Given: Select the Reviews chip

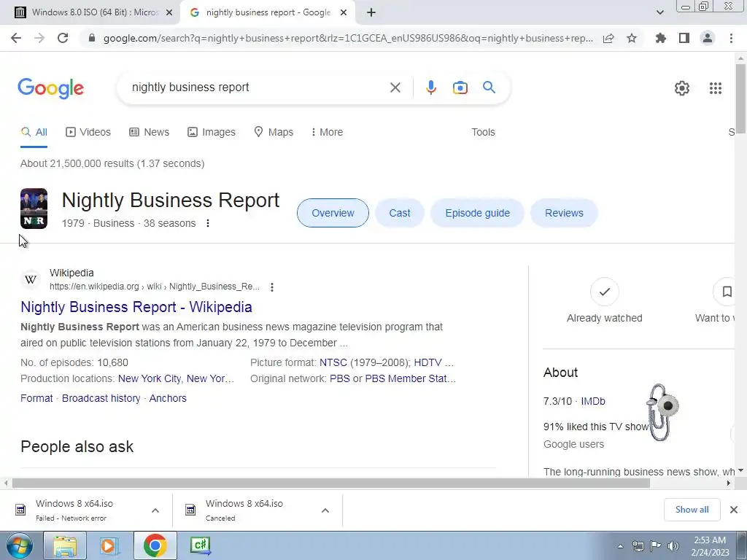Looking at the screenshot, I should (564, 213).
